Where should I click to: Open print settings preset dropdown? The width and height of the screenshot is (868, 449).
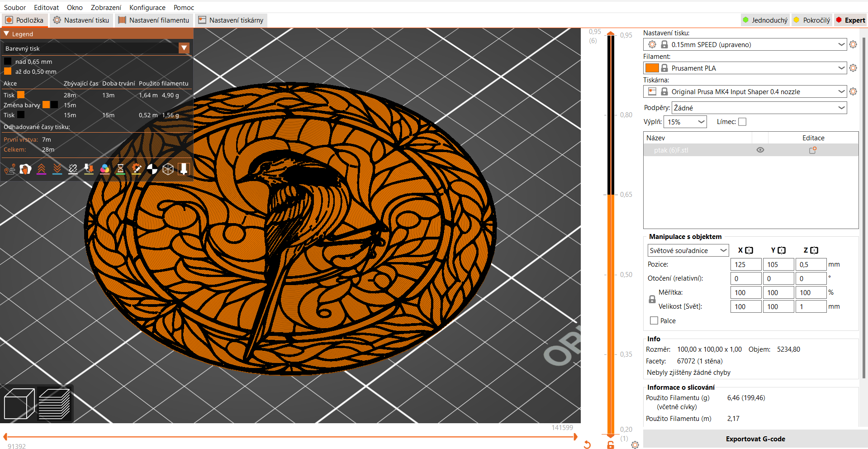(841, 44)
